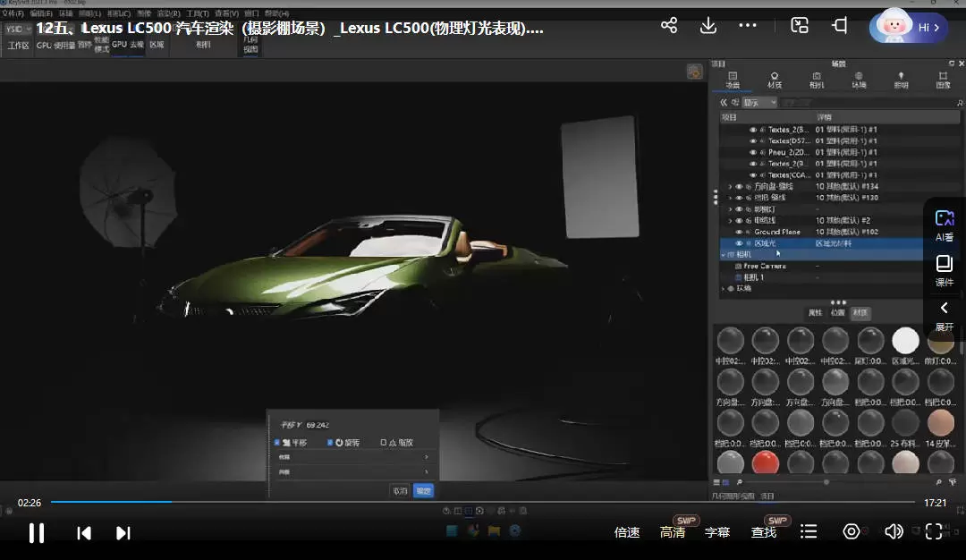Confirm the move tool with blue 确定 button

(x=423, y=491)
